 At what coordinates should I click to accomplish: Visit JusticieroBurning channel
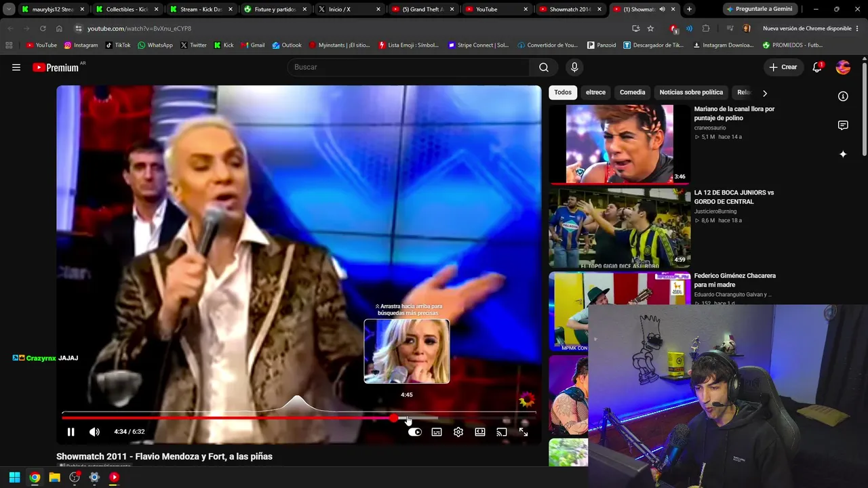(715, 211)
